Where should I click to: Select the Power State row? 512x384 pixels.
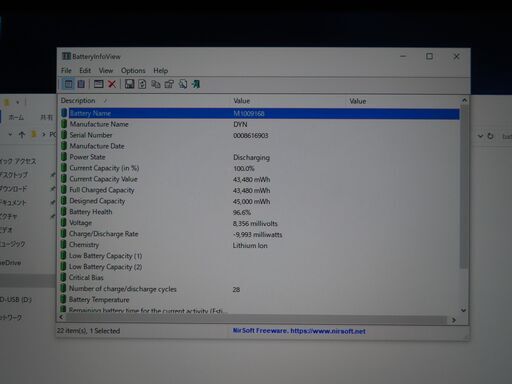click(260, 157)
